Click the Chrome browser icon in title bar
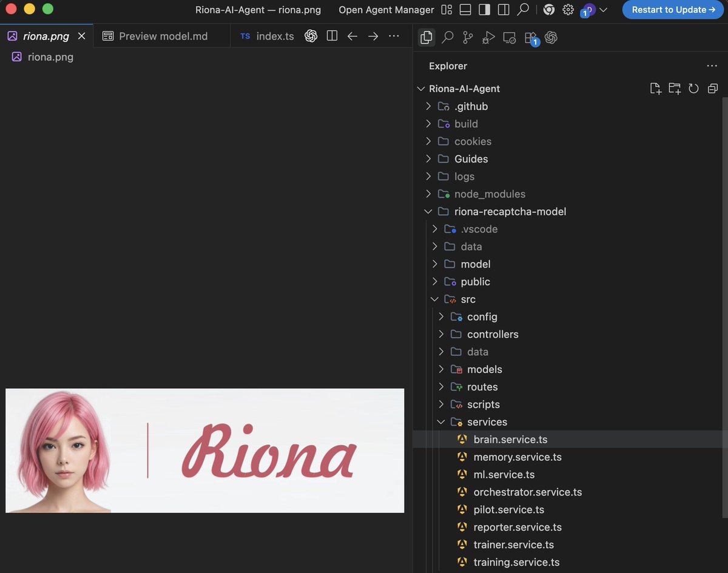 point(549,10)
